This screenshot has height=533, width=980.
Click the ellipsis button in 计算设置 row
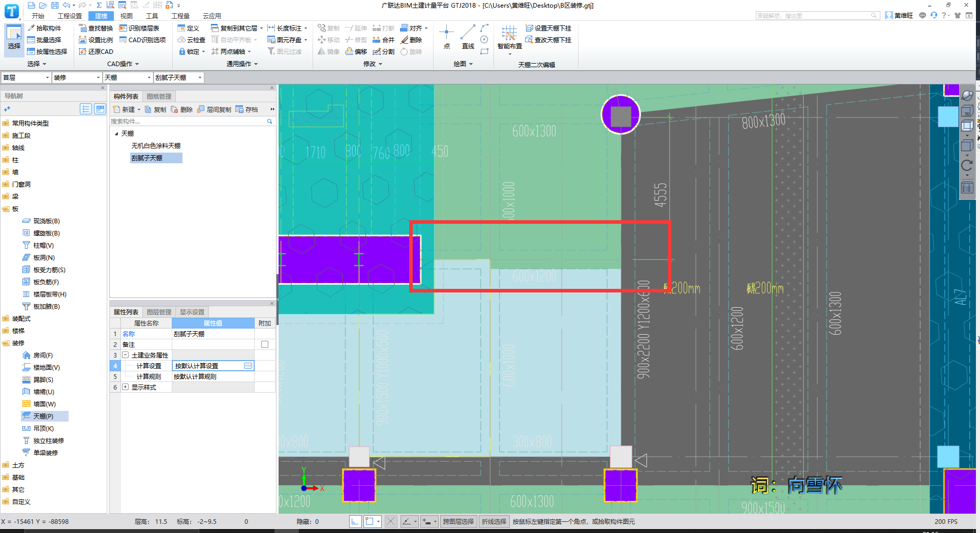[248, 366]
